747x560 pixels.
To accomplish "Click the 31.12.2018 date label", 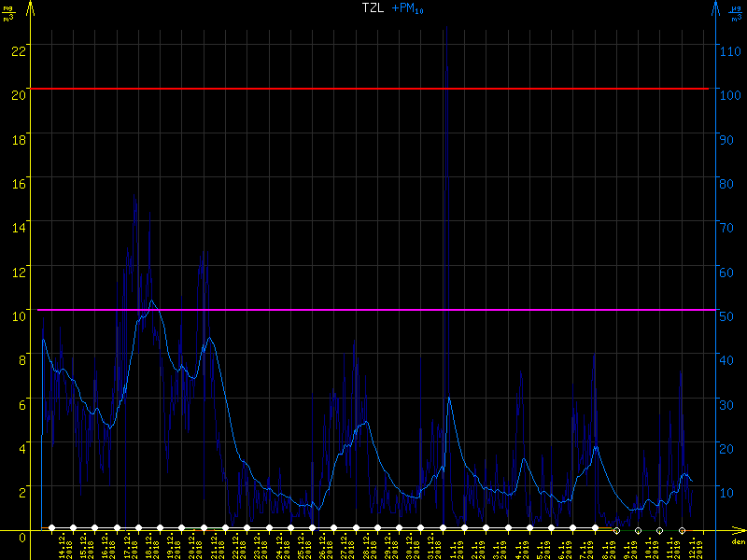I will 434,546.
